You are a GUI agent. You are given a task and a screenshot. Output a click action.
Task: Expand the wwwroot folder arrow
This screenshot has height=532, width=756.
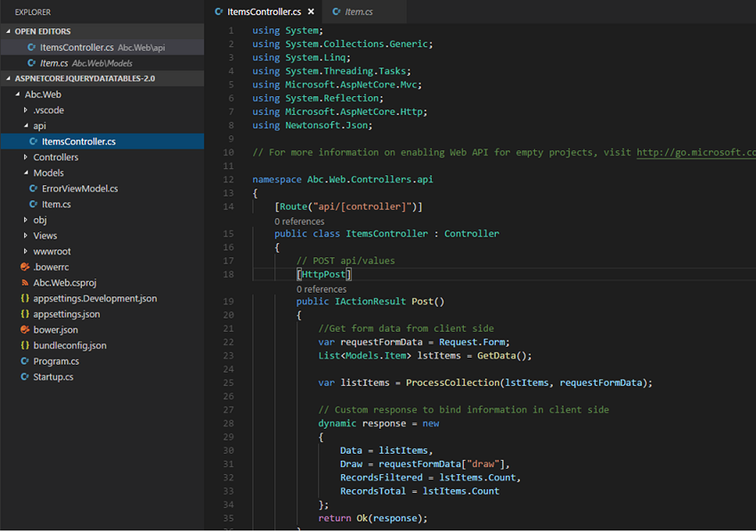coord(26,252)
